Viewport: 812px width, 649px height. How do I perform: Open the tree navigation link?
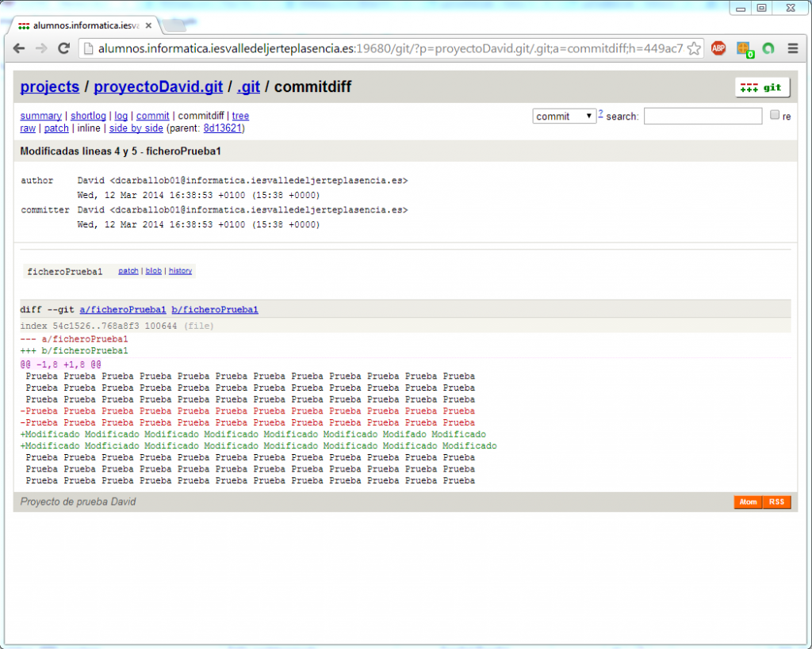click(240, 116)
